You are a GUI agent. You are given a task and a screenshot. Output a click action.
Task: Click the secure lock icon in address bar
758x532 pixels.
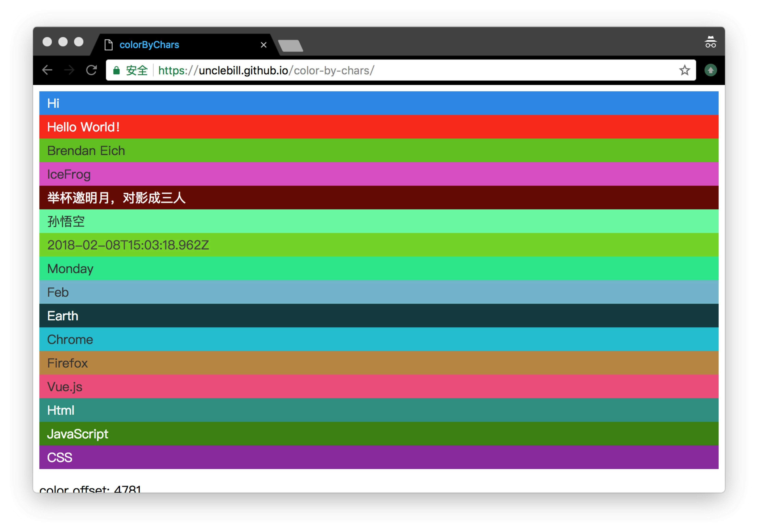click(x=116, y=70)
